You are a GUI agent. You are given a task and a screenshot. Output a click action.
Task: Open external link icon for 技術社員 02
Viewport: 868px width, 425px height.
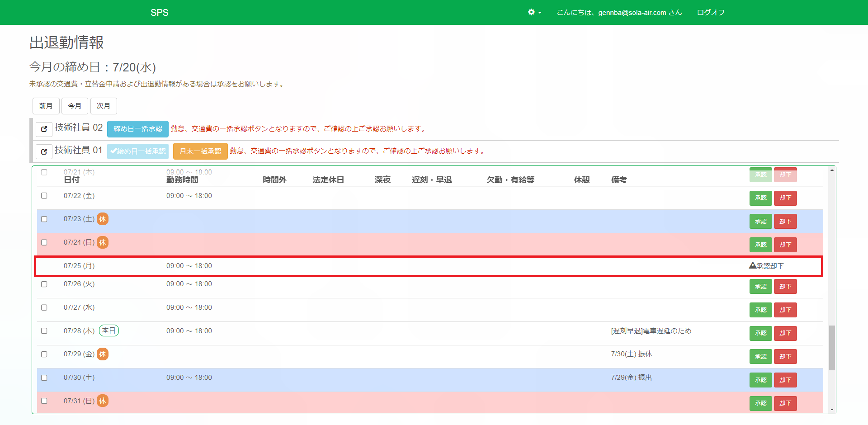[44, 129]
